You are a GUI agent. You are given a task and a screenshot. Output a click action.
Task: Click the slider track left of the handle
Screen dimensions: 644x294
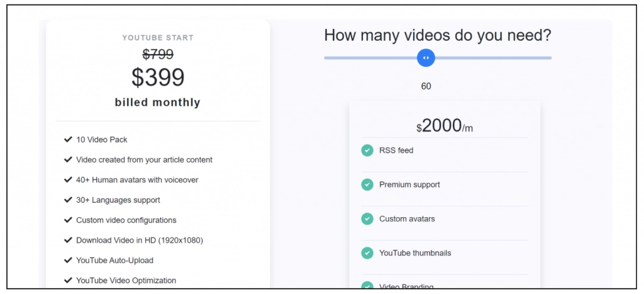click(x=370, y=58)
